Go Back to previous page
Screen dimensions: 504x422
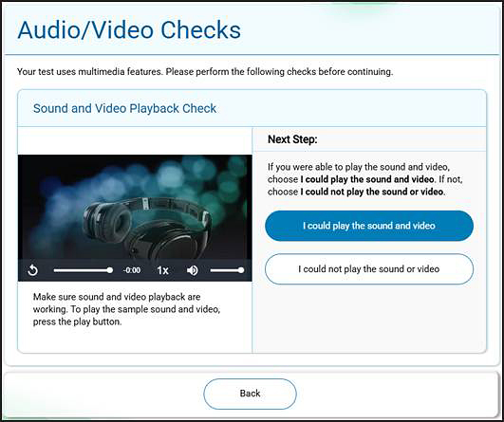coord(250,394)
